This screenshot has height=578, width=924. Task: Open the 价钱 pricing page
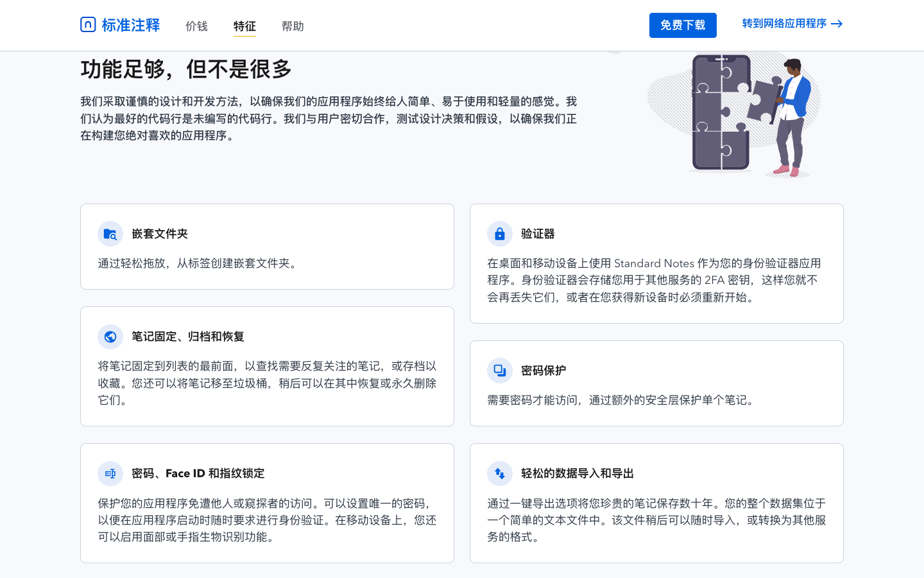click(x=196, y=26)
